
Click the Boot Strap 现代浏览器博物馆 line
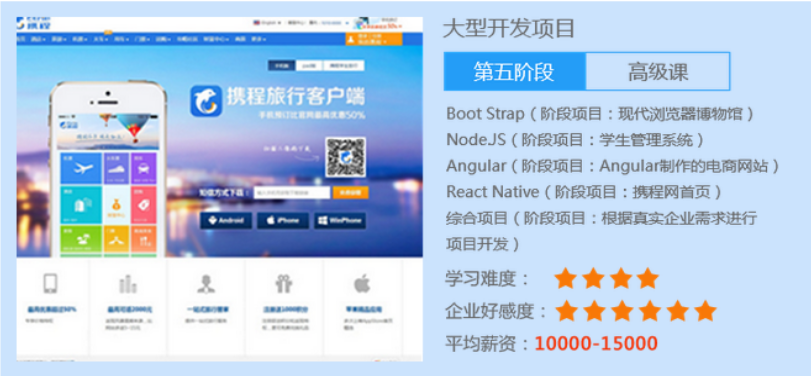pos(600,113)
